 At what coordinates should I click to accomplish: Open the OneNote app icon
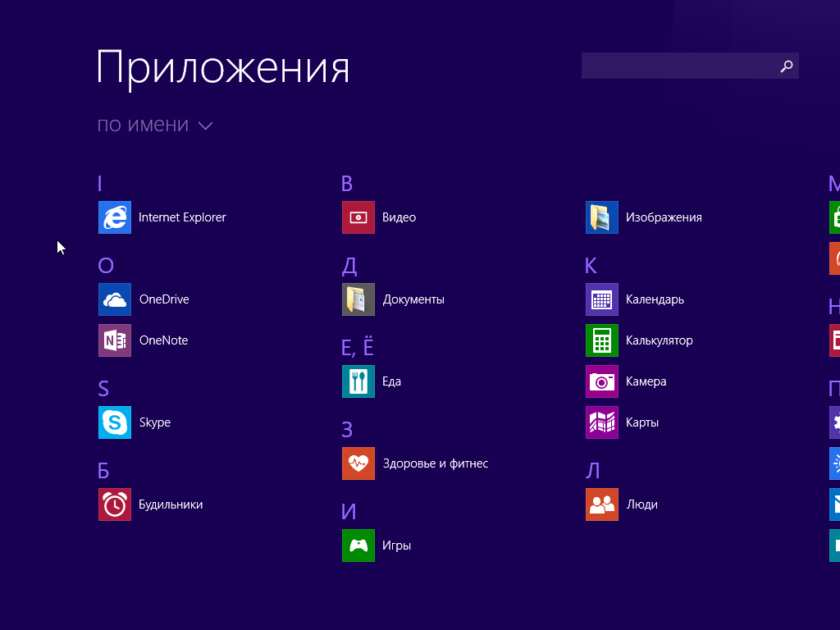pos(114,340)
